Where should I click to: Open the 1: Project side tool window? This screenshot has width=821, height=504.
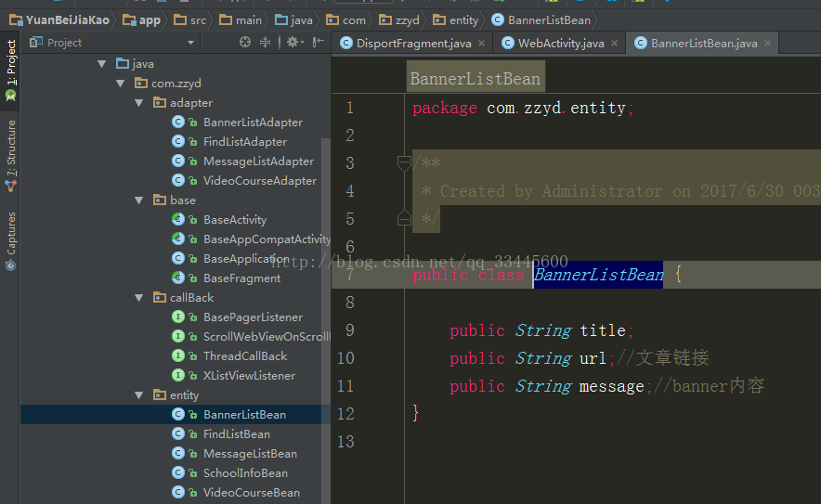(10, 71)
